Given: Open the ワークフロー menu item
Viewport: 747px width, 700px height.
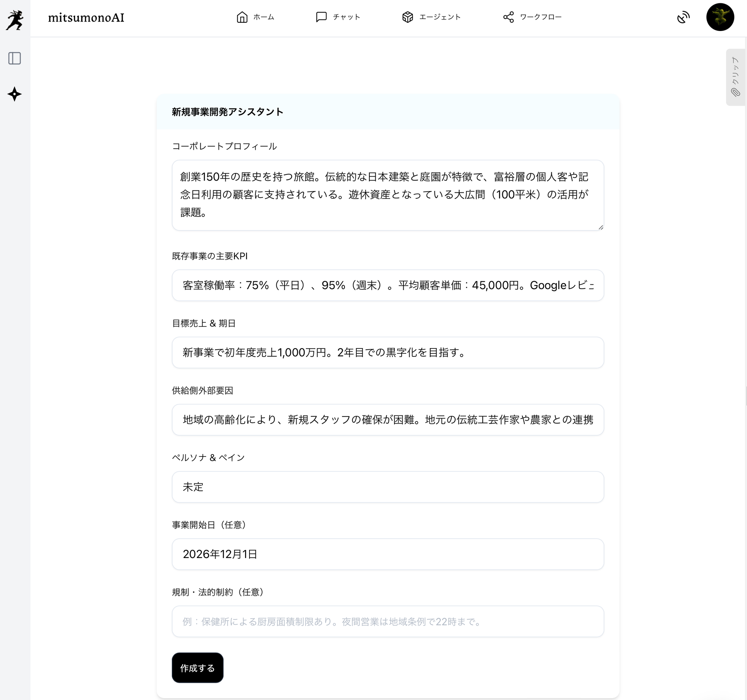Looking at the screenshot, I should click(x=541, y=17).
